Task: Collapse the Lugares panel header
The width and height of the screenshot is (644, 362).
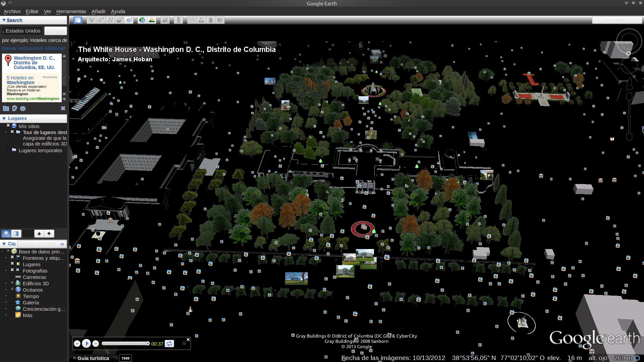Action: tap(4, 118)
